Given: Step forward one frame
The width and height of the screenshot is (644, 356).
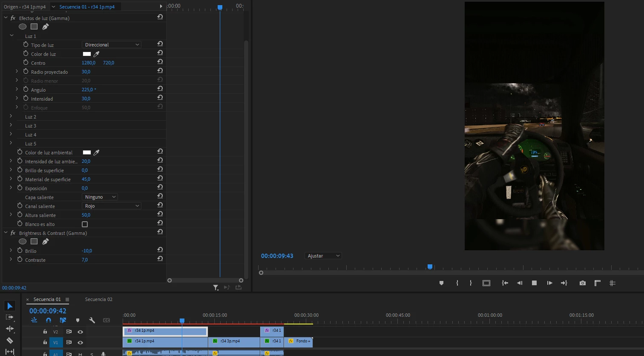Looking at the screenshot, I should (x=549, y=283).
